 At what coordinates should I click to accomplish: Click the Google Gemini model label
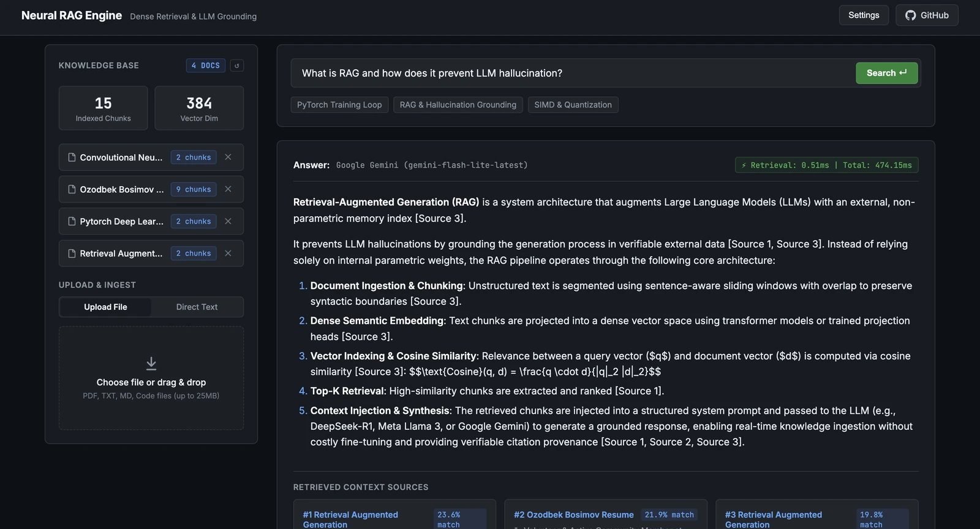[432, 165]
